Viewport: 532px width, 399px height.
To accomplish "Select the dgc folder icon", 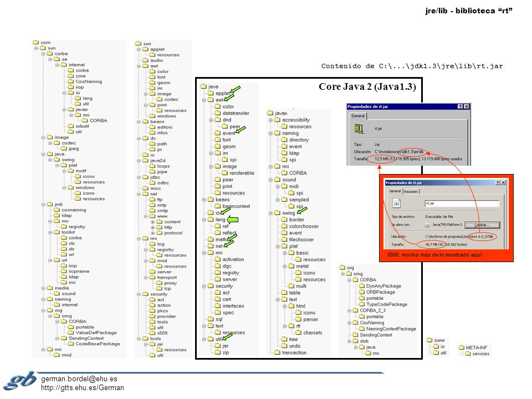I will coord(217,266).
